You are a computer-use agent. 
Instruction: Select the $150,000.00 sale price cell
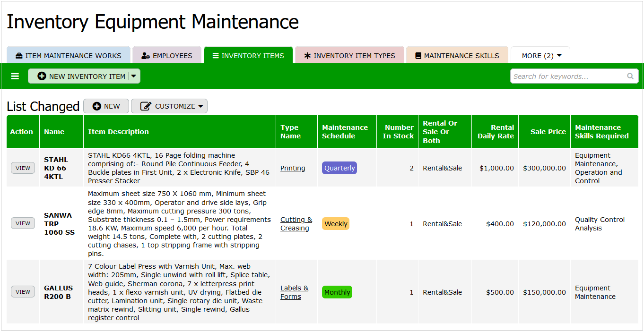tap(544, 292)
